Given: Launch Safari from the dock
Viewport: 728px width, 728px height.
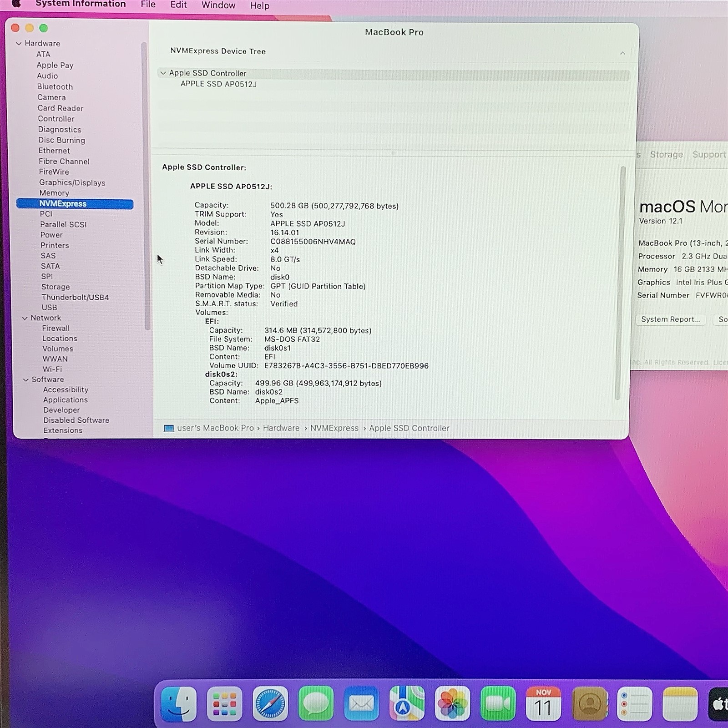Looking at the screenshot, I should [270, 704].
